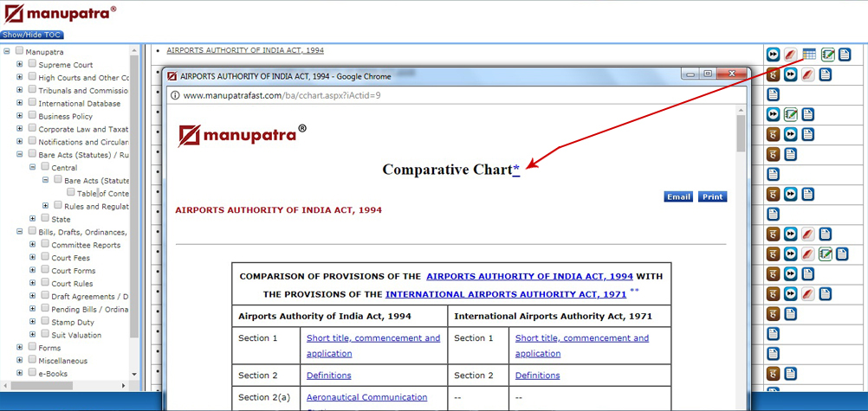Expand the Supreme Court tree node
Viewport: 868px width, 411px height.
pos(20,65)
